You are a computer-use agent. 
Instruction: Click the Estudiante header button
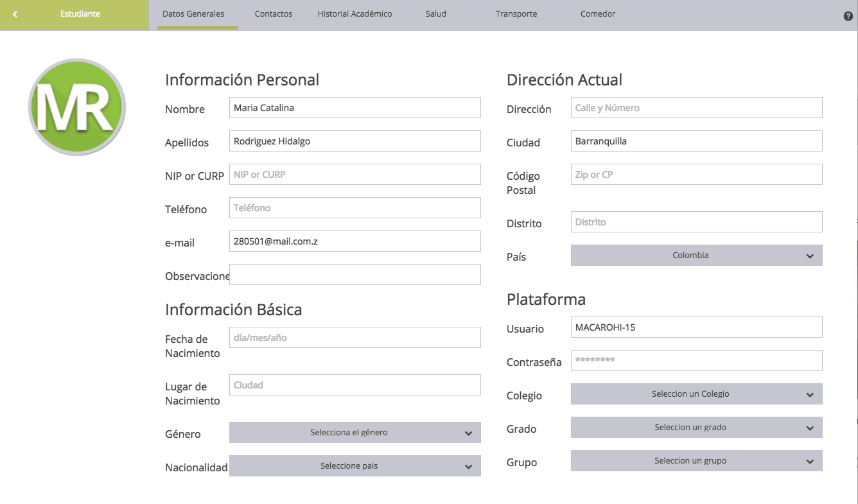80,14
